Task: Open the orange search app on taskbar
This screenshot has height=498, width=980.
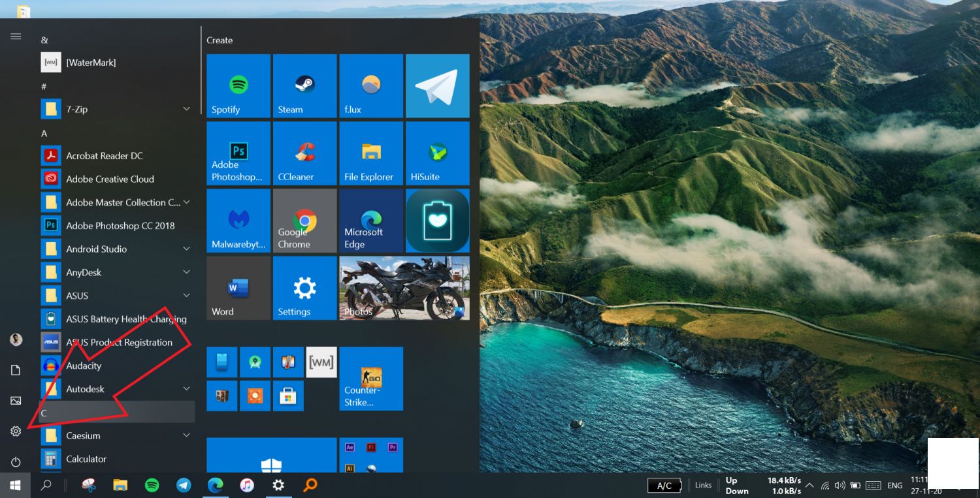Action: tap(310, 486)
